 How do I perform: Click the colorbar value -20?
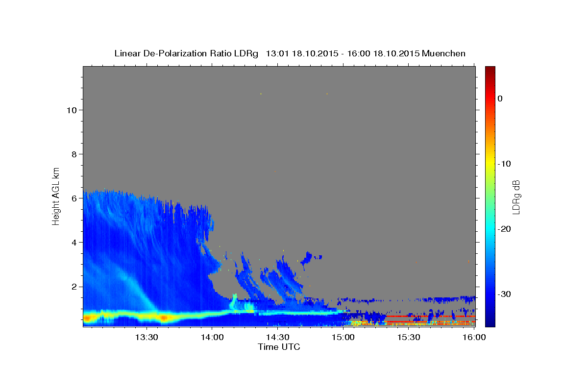tap(504, 229)
